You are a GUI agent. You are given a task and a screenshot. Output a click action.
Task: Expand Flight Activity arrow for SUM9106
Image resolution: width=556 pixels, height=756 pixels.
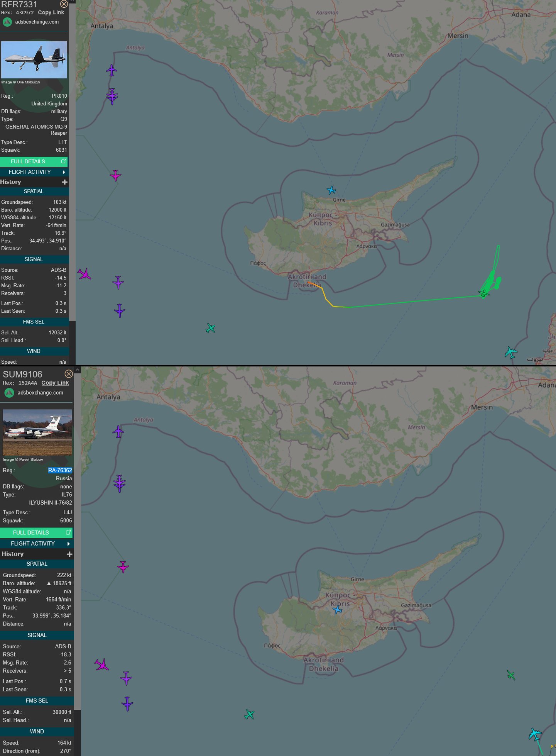coord(68,544)
